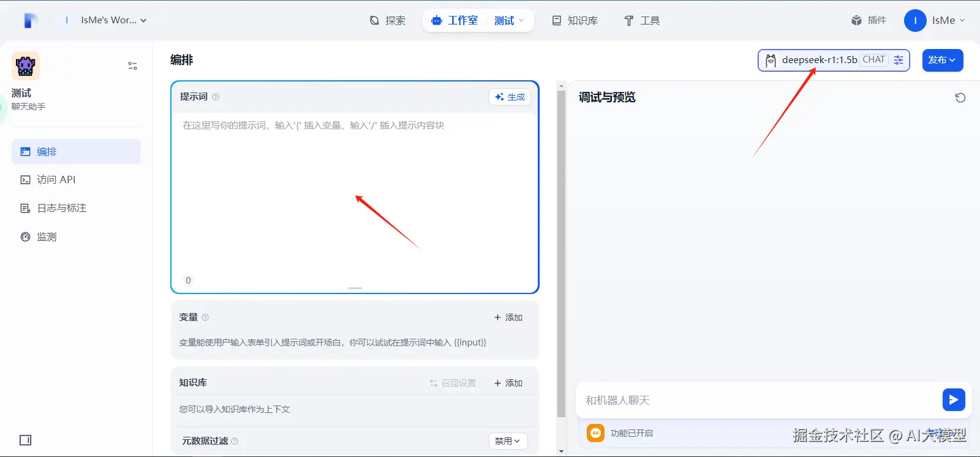Open the deepseek-r1:1.5b model selector
The image size is (980, 457).
pyautogui.click(x=834, y=60)
